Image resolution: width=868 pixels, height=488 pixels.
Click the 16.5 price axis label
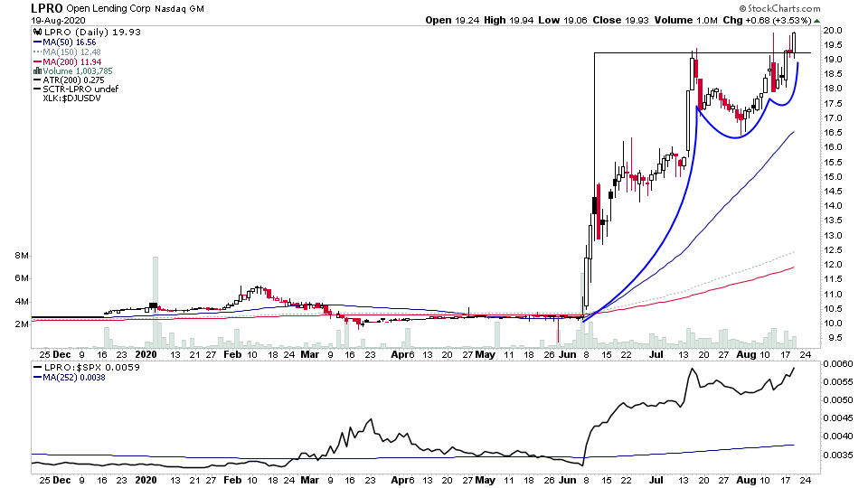tap(833, 132)
